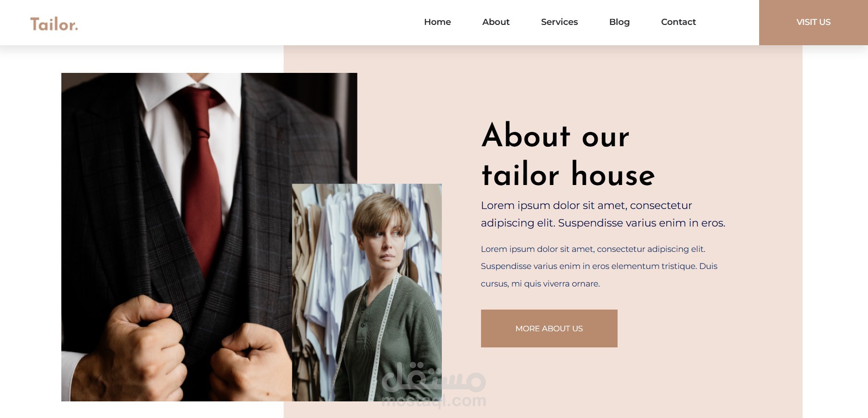
Task: Click the VISIT US button
Action: click(813, 22)
